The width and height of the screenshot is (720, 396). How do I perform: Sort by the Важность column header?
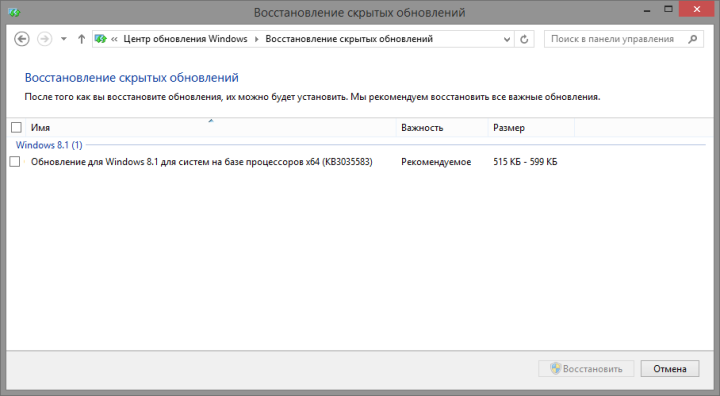click(x=442, y=127)
